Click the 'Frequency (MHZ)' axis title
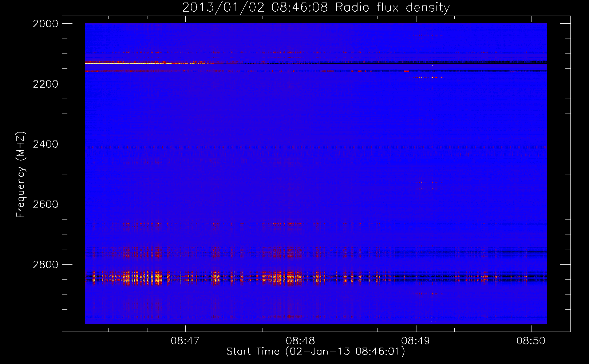 pos(21,175)
